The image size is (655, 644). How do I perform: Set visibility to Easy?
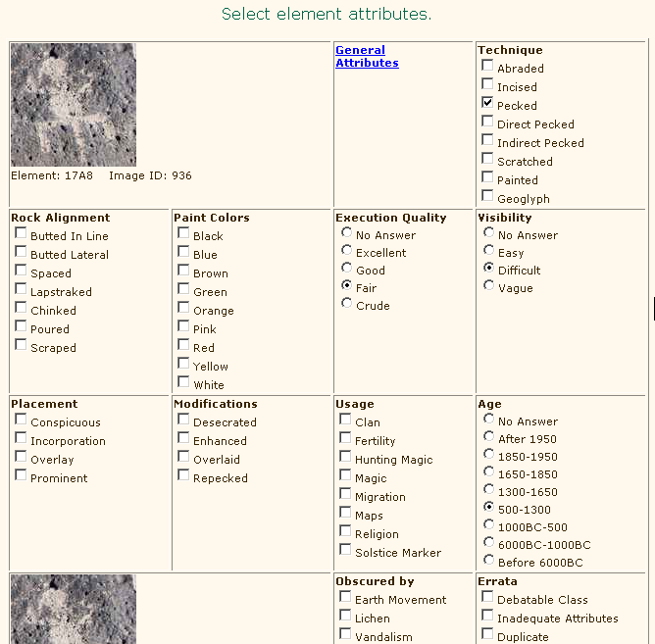coord(488,251)
